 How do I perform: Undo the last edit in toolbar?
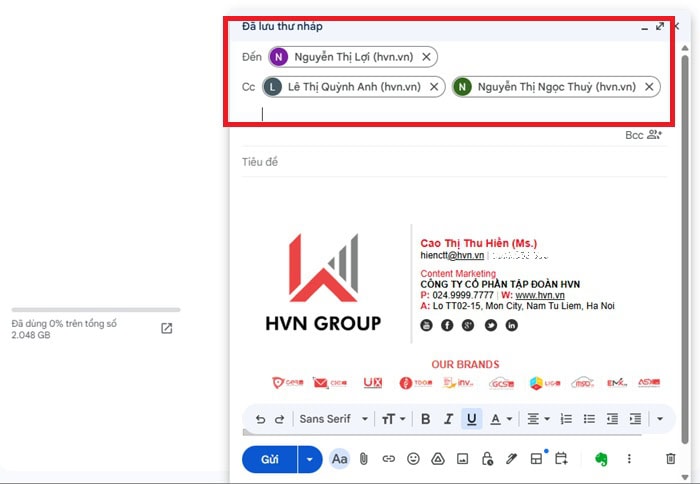(x=261, y=419)
